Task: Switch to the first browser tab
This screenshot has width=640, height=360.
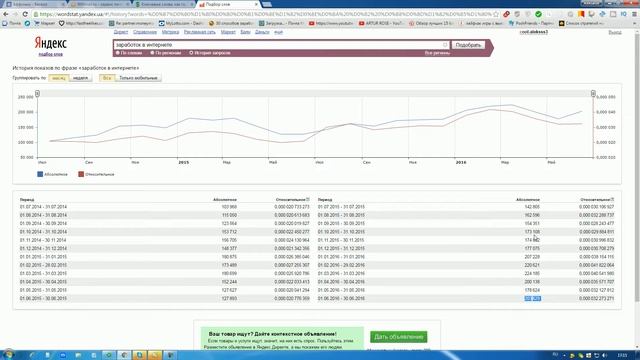Action: point(35,4)
